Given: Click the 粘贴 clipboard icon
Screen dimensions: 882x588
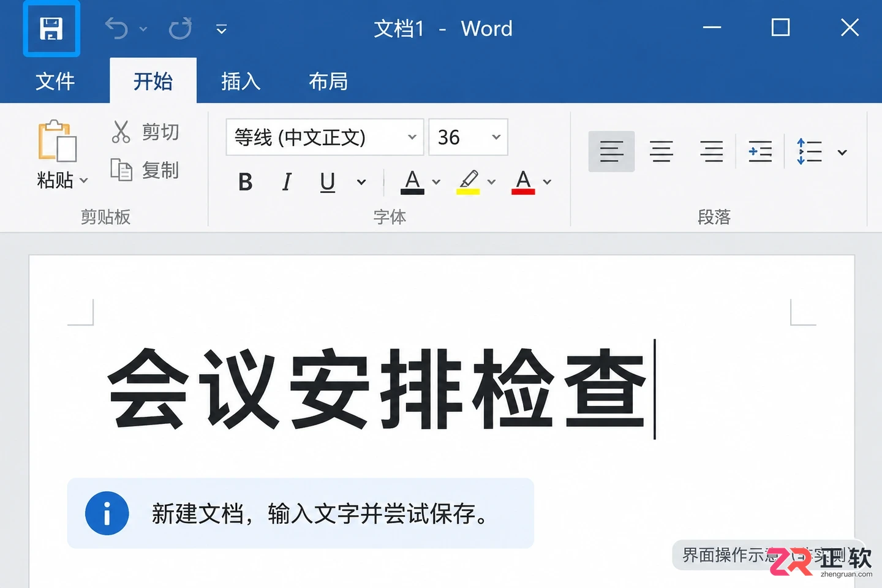Looking at the screenshot, I should click(x=57, y=141).
